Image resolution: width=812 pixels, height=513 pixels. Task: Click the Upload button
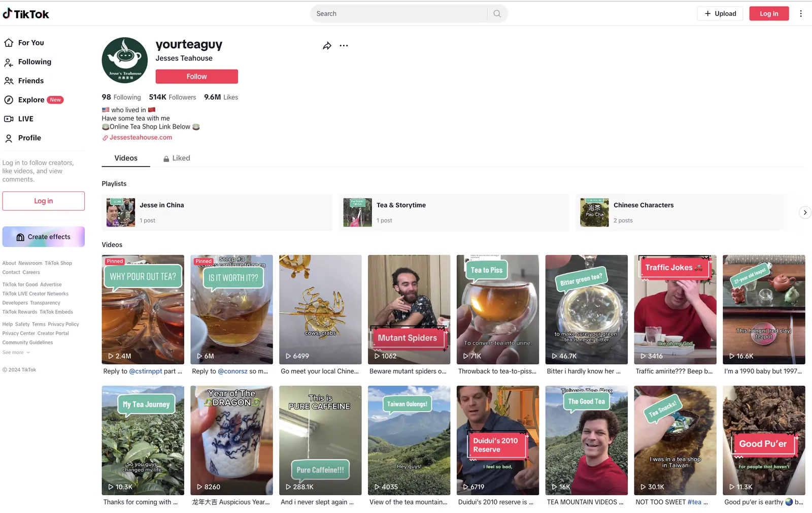[x=720, y=14]
